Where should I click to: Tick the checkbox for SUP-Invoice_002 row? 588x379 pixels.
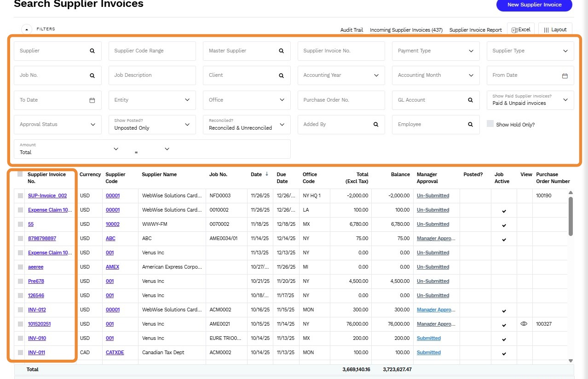(x=20, y=196)
